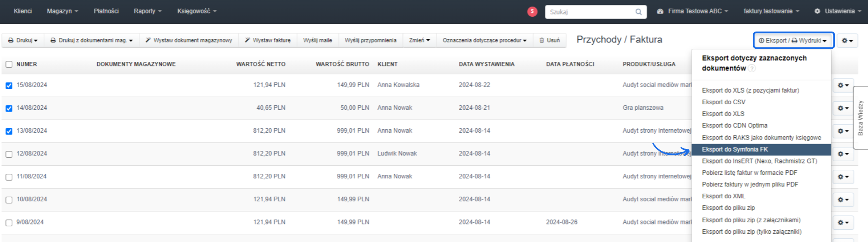Check the invoice 12/08/2024 checkbox
The width and height of the screenshot is (868, 242).
9,154
